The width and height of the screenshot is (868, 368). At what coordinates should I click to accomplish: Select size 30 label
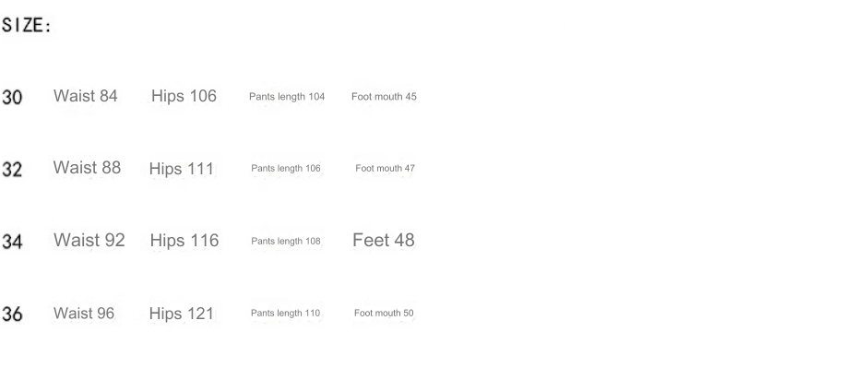12,98
